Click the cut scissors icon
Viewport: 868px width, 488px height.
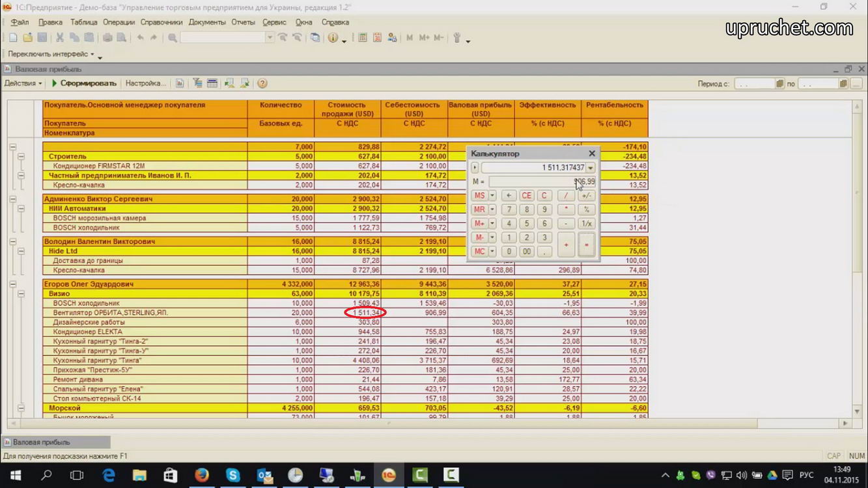point(60,38)
